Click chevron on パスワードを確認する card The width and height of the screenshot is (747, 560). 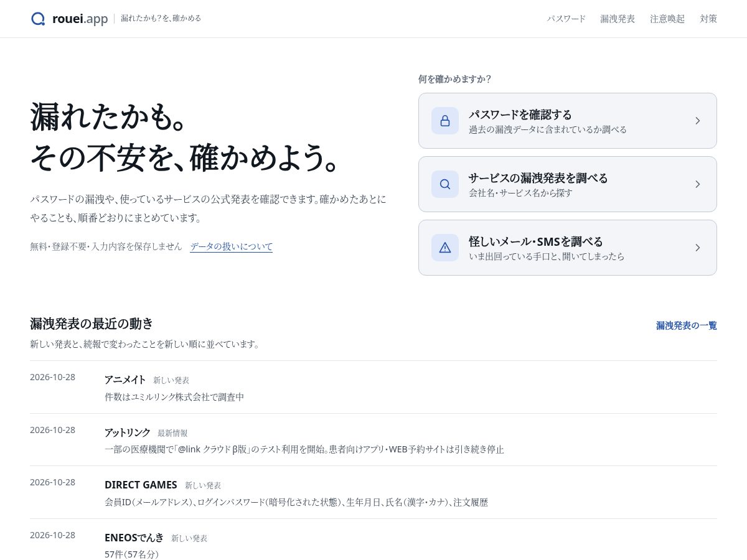[x=698, y=121]
